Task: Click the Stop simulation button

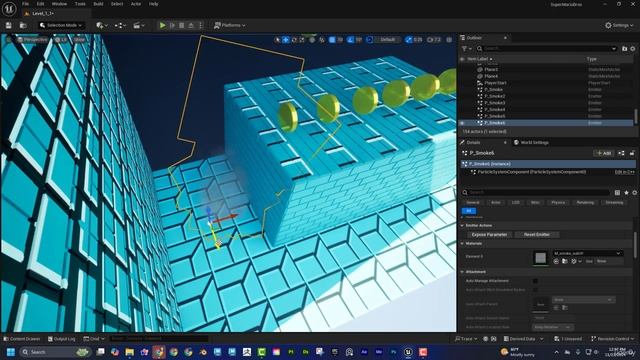Action: (182, 25)
